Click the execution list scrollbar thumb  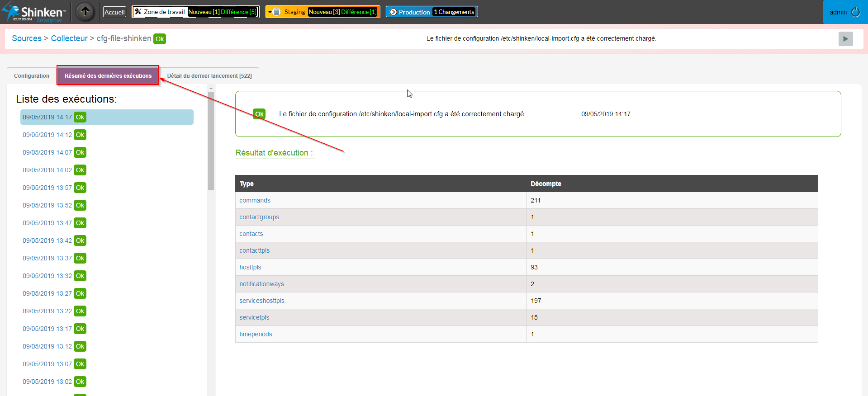click(211, 140)
